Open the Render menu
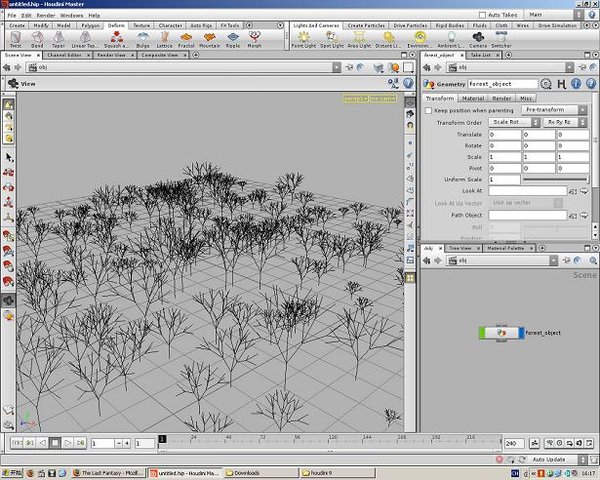 click(x=46, y=16)
